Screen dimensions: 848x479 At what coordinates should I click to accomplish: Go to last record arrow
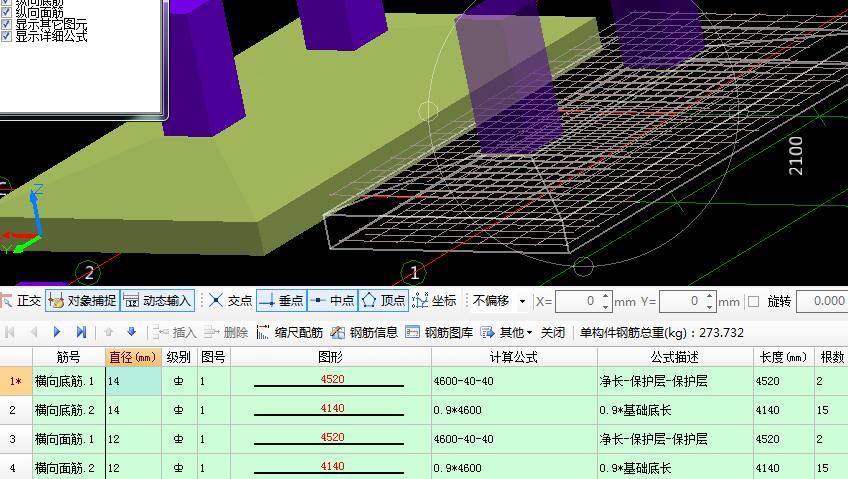pyautogui.click(x=81, y=332)
